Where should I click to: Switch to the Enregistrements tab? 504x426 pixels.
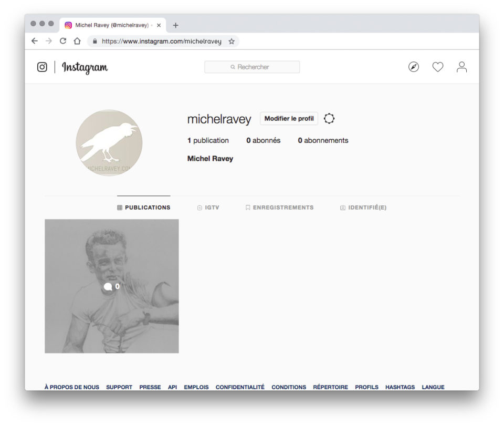point(280,207)
